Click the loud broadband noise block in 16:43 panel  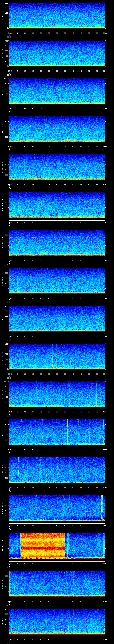pyautogui.click(x=43, y=546)
